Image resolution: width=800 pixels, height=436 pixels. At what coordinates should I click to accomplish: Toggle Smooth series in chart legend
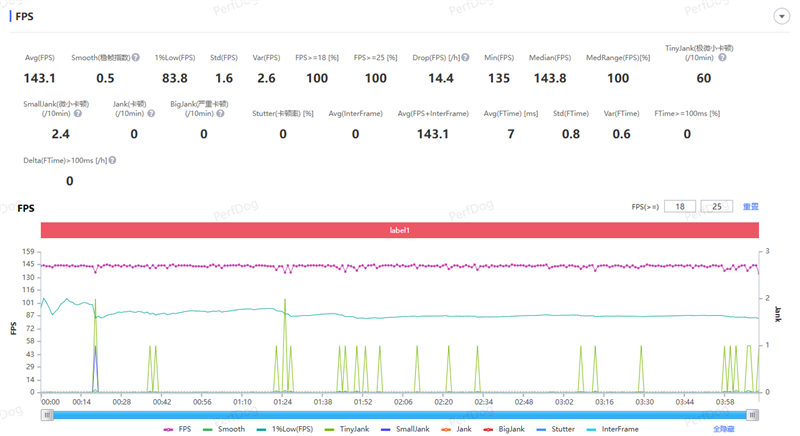click(224, 429)
